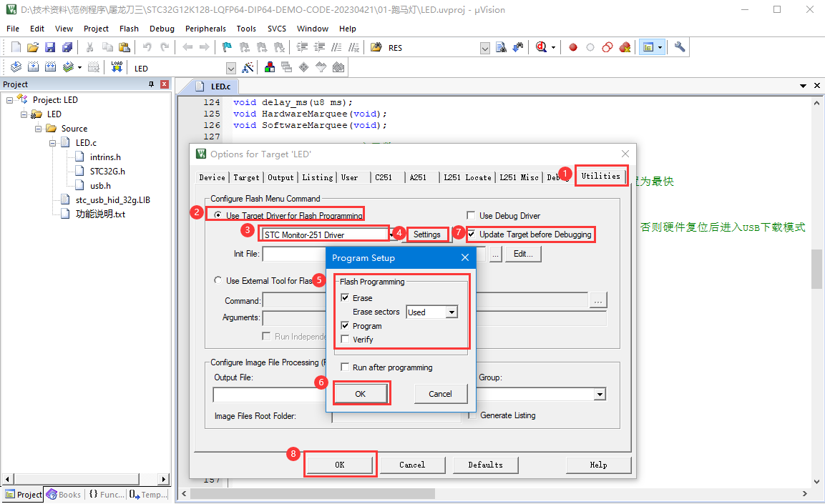Open the STC Monitor-251 Driver dropdown

392,235
